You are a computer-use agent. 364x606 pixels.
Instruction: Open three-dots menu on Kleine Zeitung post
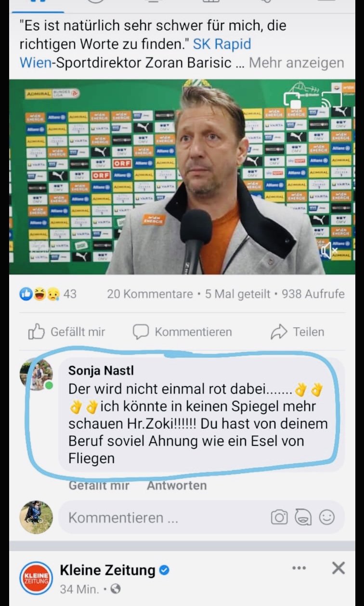tap(299, 568)
